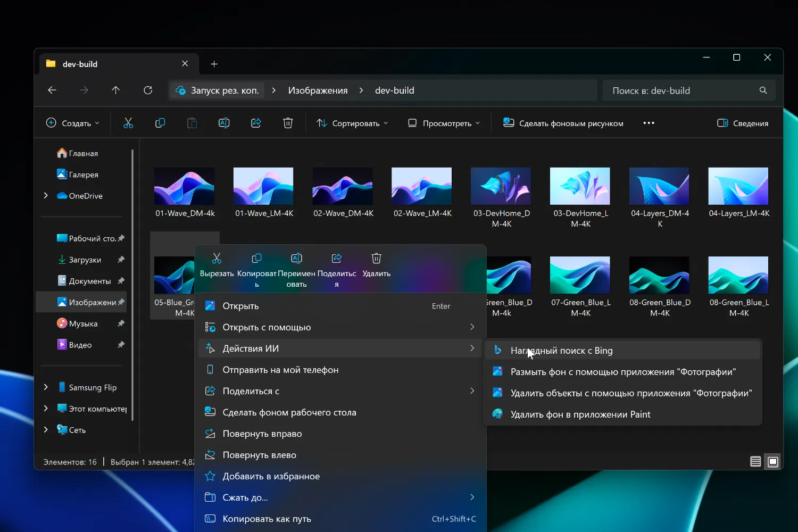Image resolution: width=798 pixels, height=532 pixels.
Task: Expand the OneDrive tree node
Action: pos(46,196)
